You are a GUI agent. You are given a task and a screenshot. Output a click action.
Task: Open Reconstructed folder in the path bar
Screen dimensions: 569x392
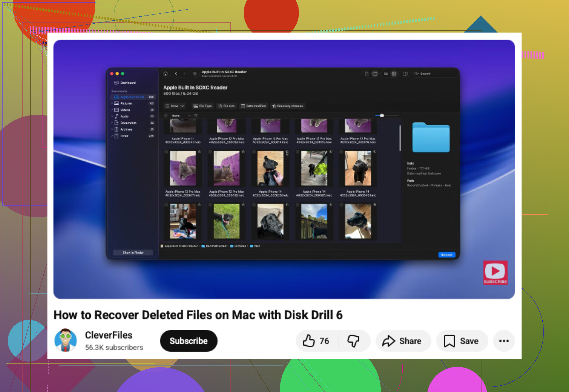tap(214, 246)
